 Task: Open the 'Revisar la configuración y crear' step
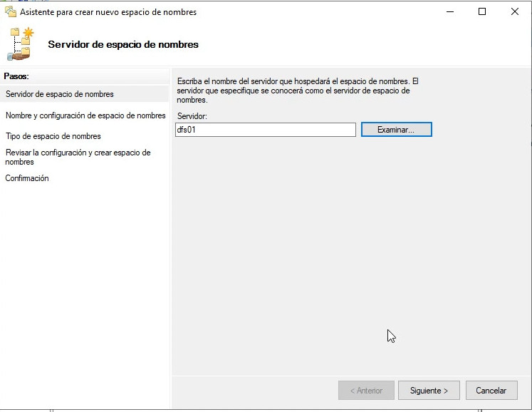[78, 157]
